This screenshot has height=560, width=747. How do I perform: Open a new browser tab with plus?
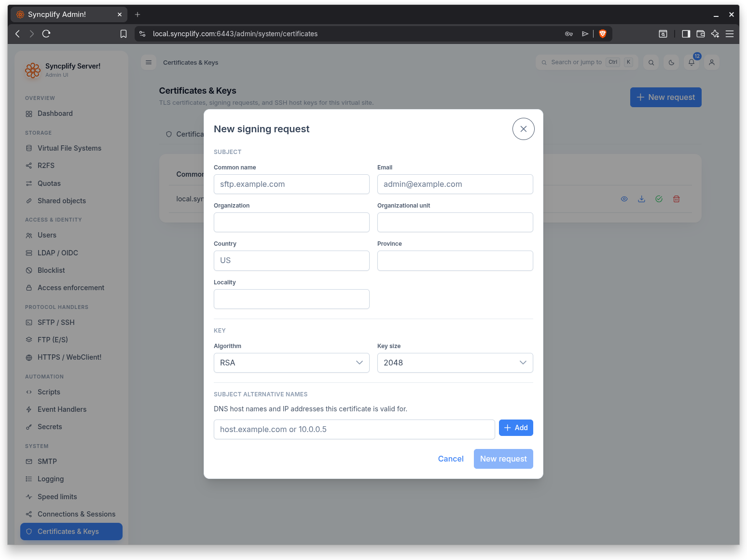point(138,14)
